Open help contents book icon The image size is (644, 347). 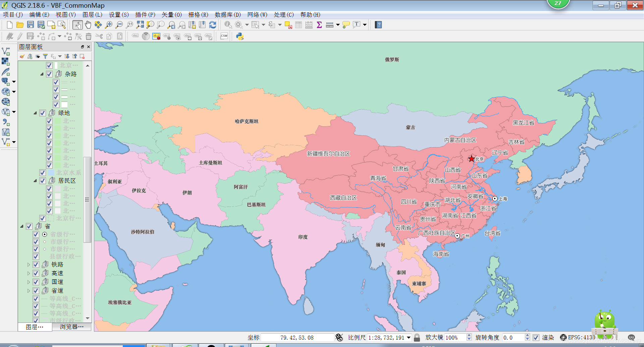[378, 25]
